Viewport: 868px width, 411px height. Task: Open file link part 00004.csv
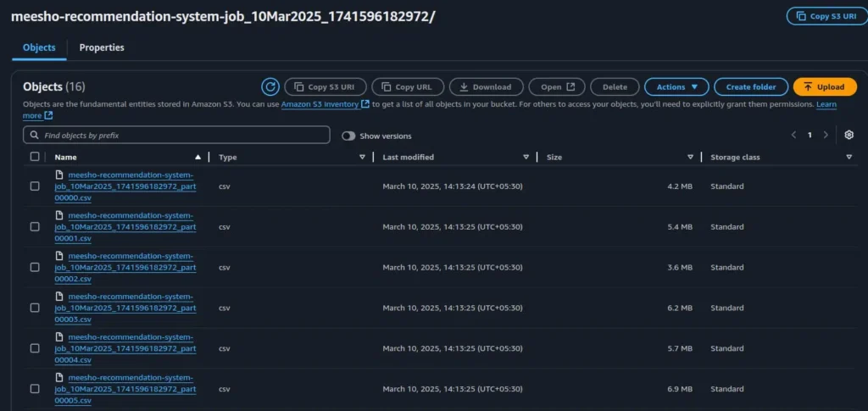coord(125,348)
